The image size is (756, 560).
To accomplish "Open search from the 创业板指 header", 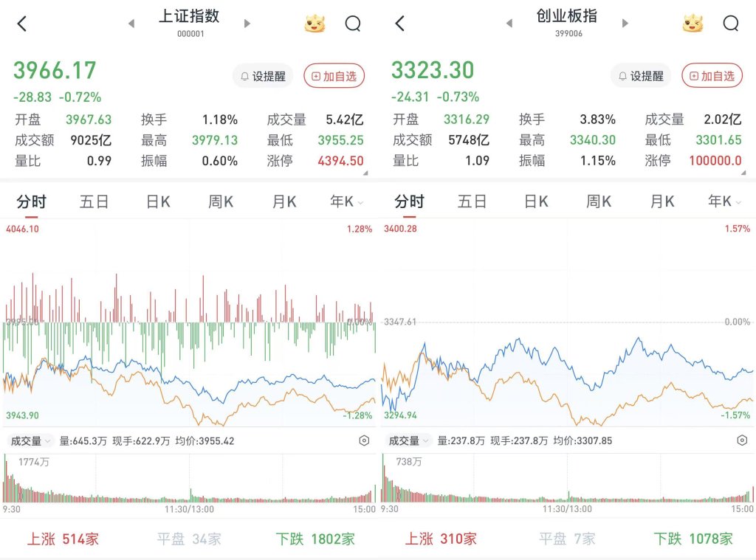I will point(731,23).
